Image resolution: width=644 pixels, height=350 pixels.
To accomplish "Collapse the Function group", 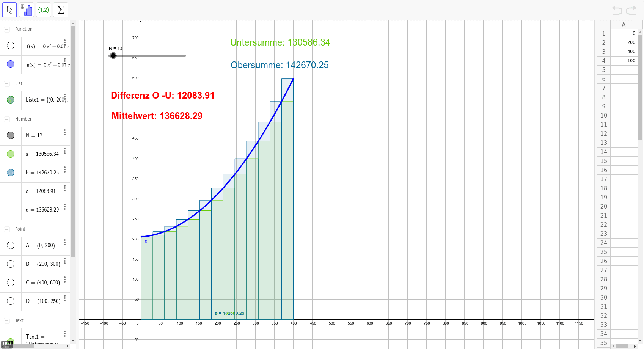I will click(7, 29).
